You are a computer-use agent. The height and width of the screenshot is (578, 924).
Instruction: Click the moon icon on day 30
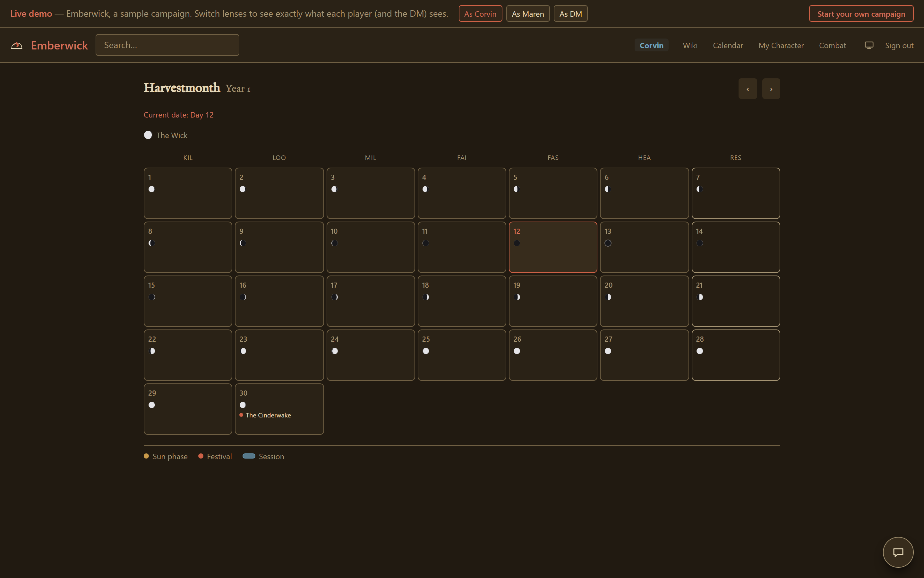coord(243,405)
